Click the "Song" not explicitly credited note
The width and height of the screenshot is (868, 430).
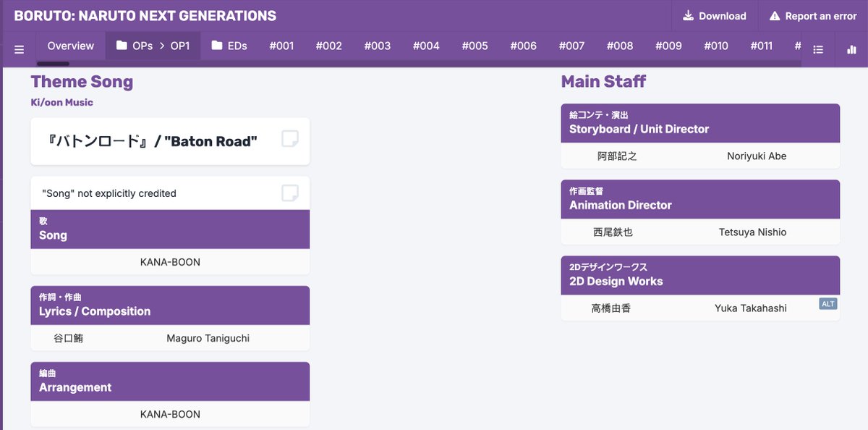(x=109, y=193)
